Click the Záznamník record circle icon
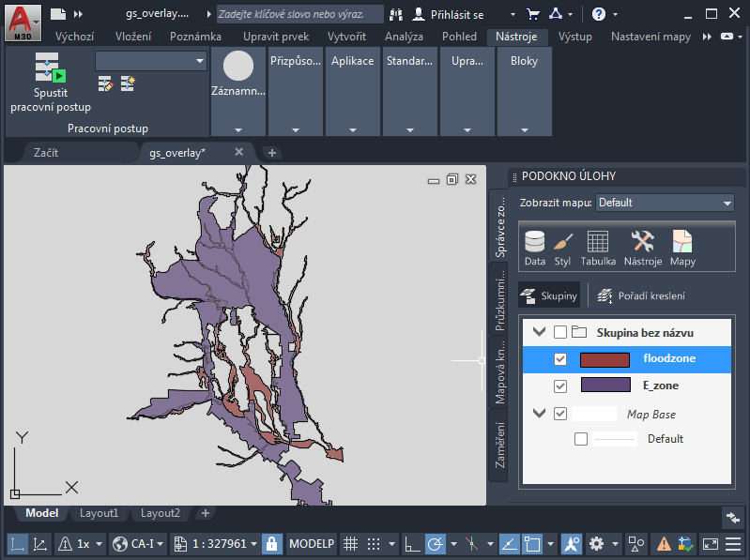Viewport: 750px width, 560px height. coord(238,66)
